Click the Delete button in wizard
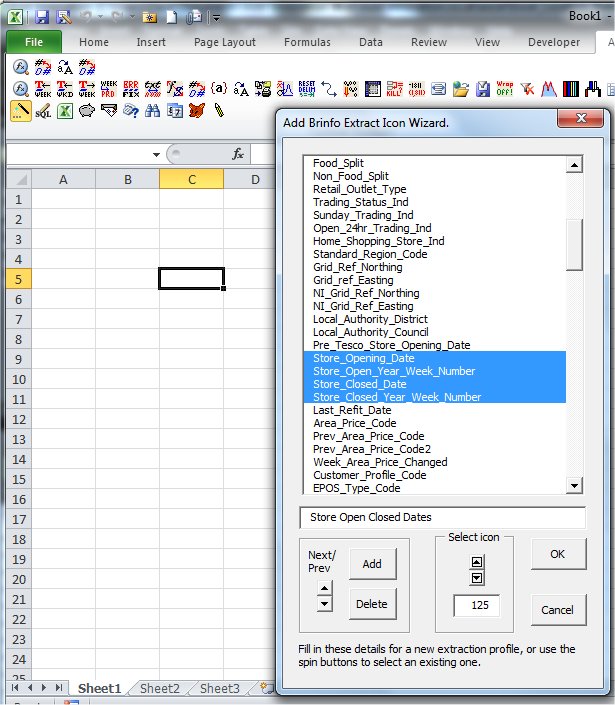 coord(372,604)
